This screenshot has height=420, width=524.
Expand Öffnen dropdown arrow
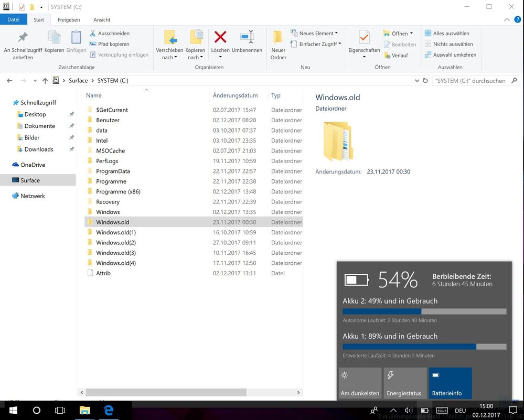411,33
